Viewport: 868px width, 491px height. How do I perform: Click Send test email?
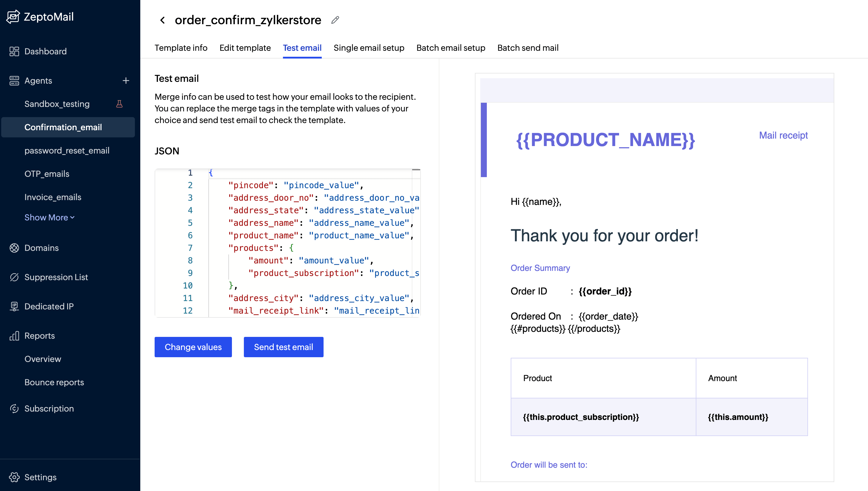(283, 347)
